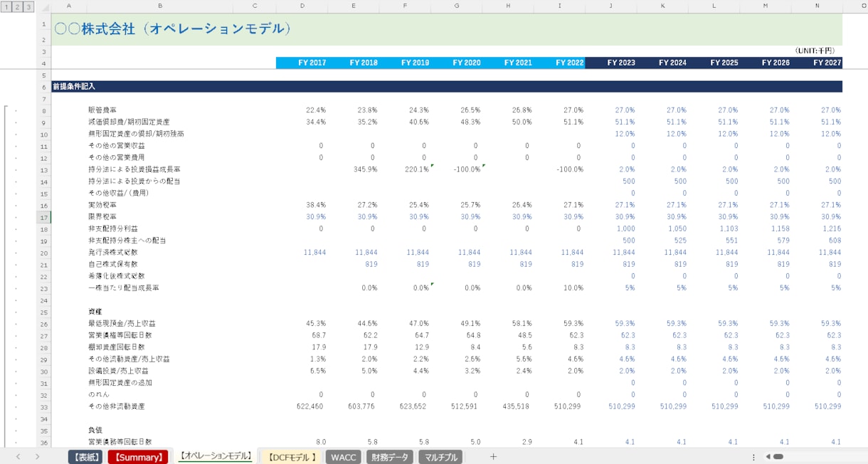The width and height of the screenshot is (868, 464).
Task: Switch to the マルチプル sheet tab
Action: (x=440, y=457)
